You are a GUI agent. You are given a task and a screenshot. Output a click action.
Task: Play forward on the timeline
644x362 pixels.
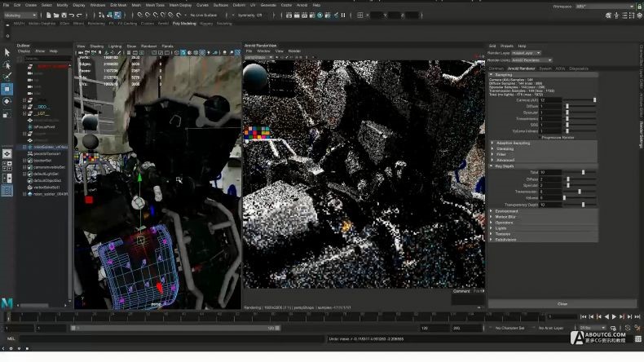(614, 317)
